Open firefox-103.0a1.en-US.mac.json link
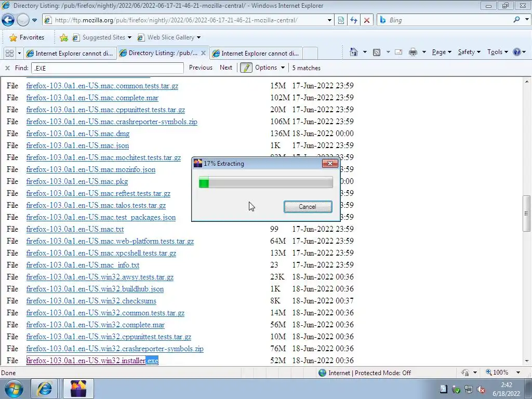This screenshot has width=532, height=399. 78,145
